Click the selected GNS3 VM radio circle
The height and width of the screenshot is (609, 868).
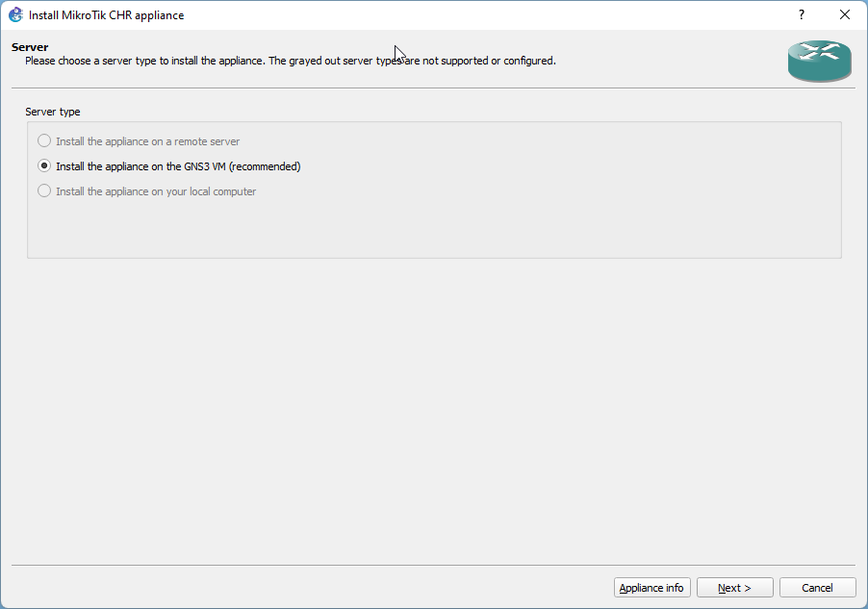click(x=43, y=165)
